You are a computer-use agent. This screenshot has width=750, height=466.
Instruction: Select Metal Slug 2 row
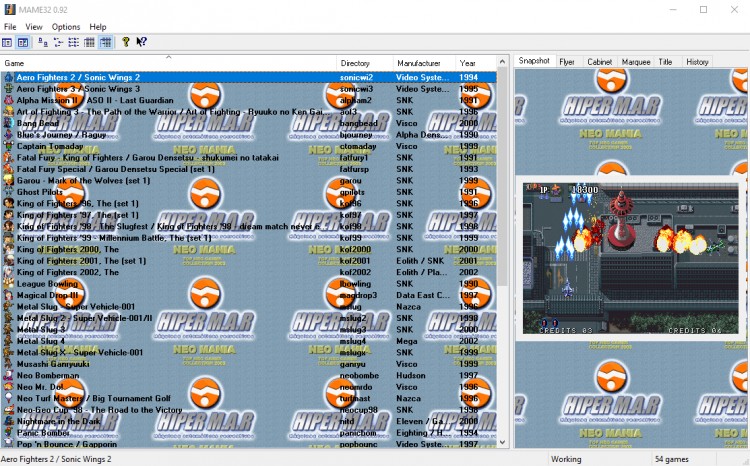coord(249,318)
